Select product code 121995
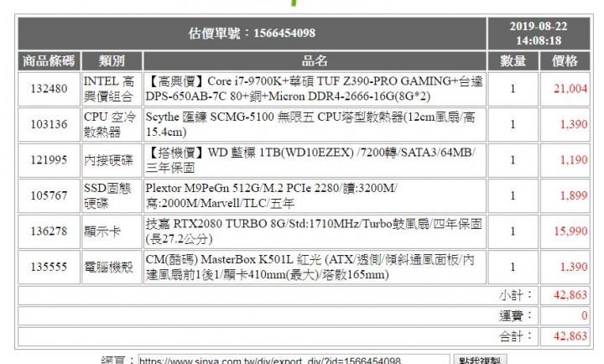Image resolution: width=604 pixels, height=364 pixels. [49, 160]
